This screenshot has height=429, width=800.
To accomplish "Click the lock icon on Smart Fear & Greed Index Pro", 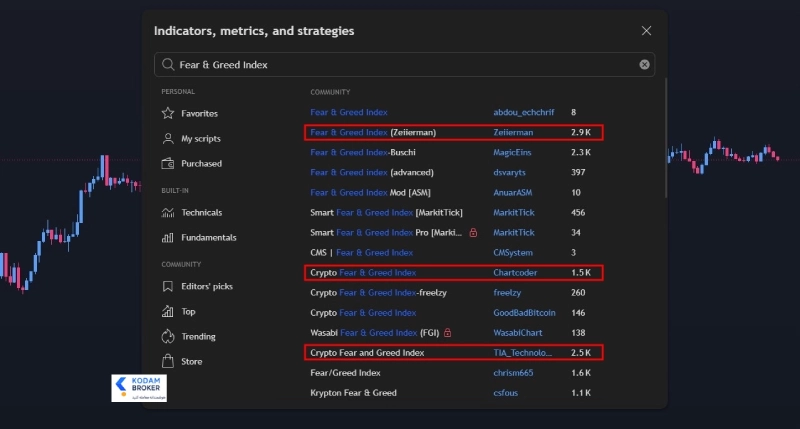I will 473,232.
